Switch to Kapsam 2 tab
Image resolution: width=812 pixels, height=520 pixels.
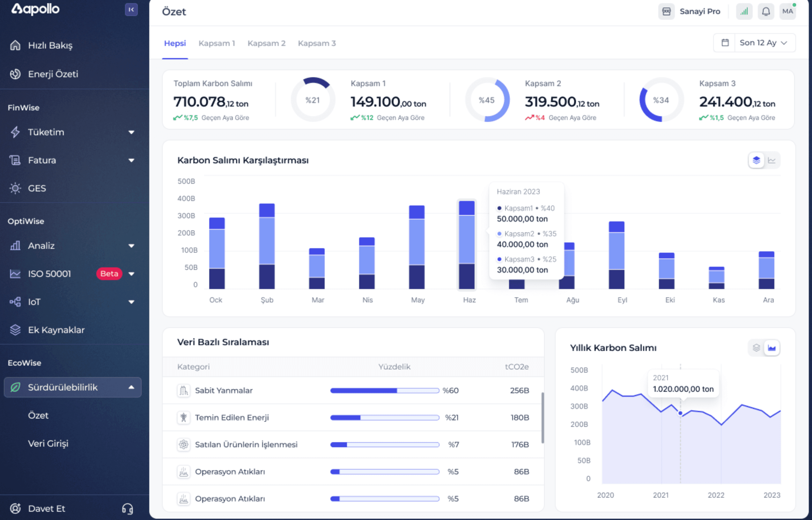266,43
